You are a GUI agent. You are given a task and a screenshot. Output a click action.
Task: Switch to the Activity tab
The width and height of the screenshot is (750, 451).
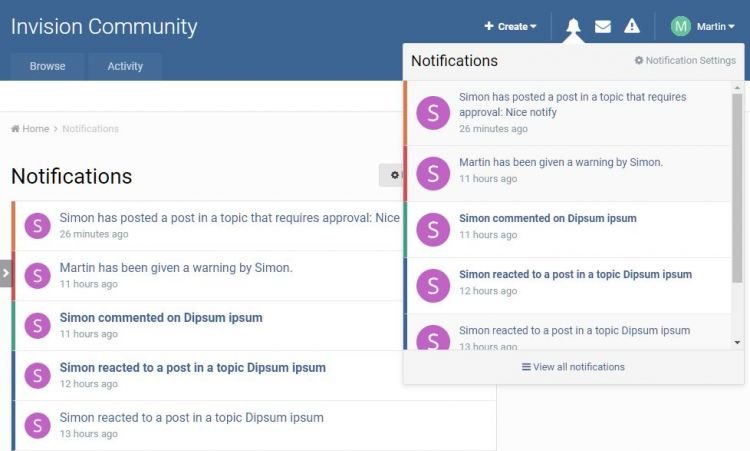point(125,66)
